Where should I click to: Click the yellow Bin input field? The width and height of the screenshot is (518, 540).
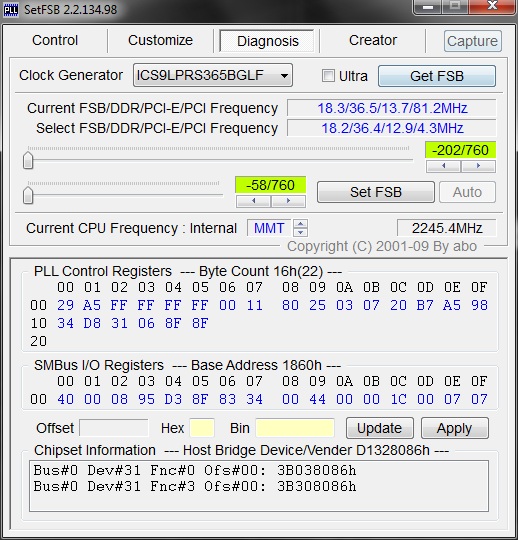click(295, 428)
